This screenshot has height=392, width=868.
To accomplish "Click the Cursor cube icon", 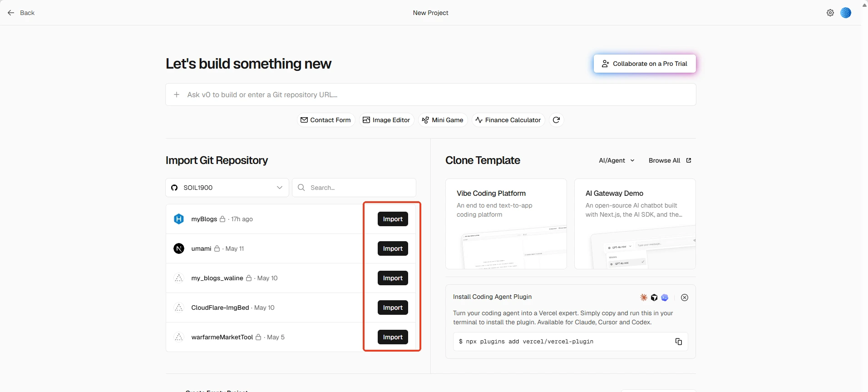I will click(654, 298).
